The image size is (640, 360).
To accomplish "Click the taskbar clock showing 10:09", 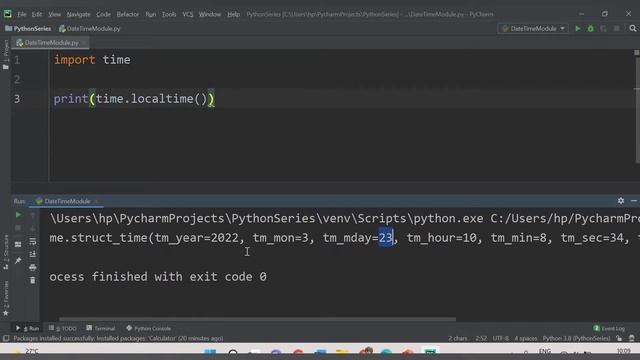I will coord(623,351).
